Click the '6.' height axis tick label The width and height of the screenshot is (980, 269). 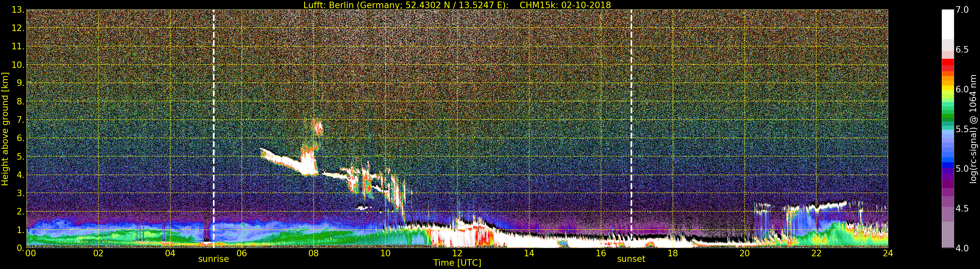pos(21,138)
